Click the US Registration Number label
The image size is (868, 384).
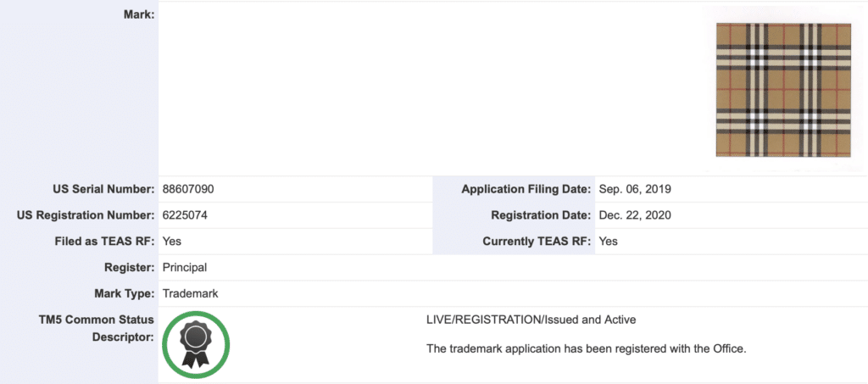[x=86, y=215]
